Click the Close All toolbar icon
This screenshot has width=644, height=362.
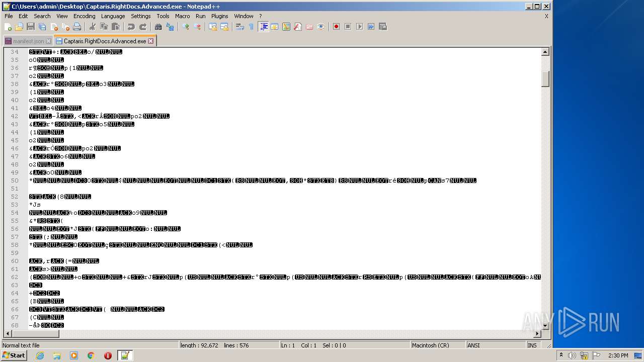coord(65,27)
